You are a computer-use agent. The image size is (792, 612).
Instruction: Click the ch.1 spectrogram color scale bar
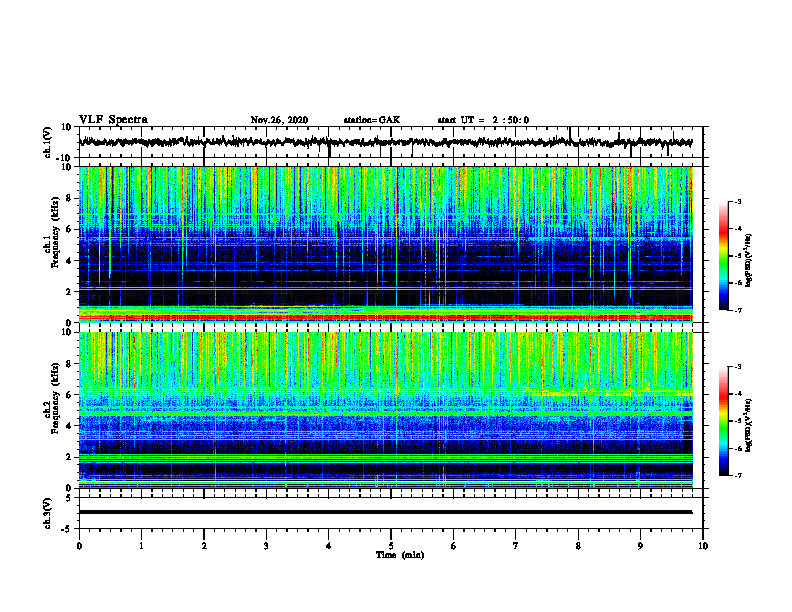point(724,256)
